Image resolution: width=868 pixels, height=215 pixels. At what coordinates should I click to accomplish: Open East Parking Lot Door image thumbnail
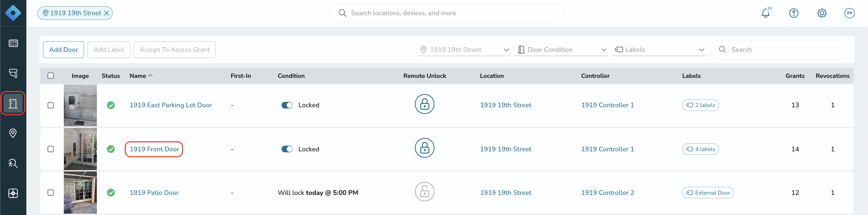pos(80,105)
